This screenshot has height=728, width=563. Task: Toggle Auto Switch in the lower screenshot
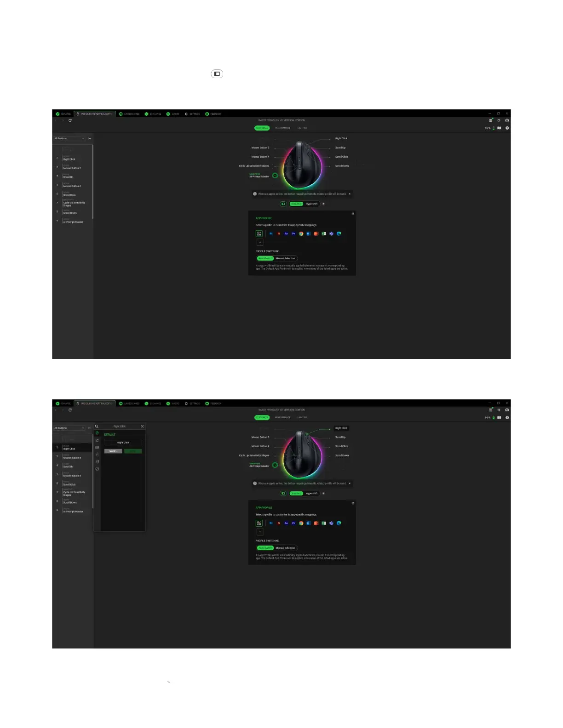click(265, 548)
